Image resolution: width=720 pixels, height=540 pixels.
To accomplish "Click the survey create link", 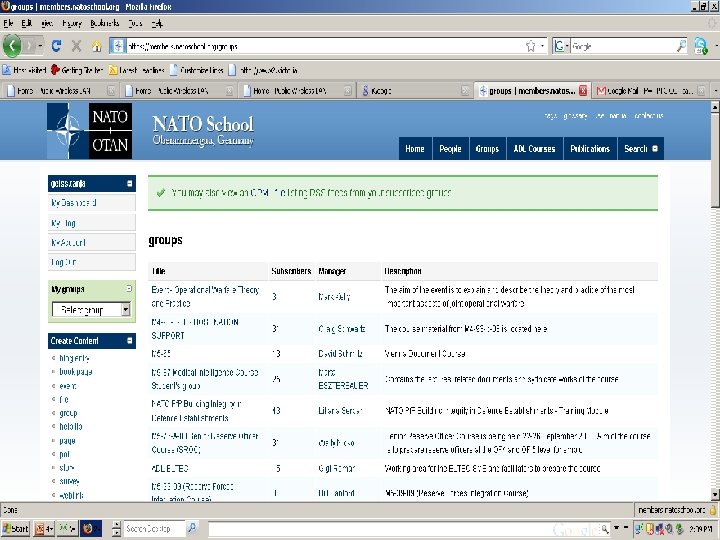I will click(x=69, y=481).
